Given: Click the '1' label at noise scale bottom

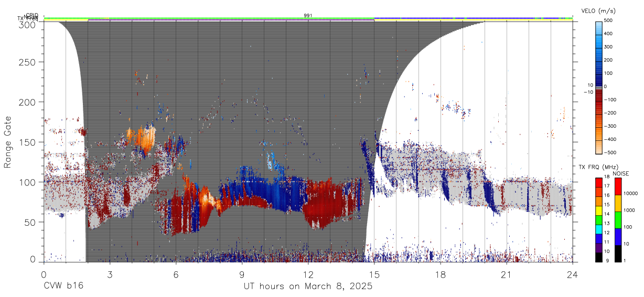Looking at the screenshot, I should point(625,261).
